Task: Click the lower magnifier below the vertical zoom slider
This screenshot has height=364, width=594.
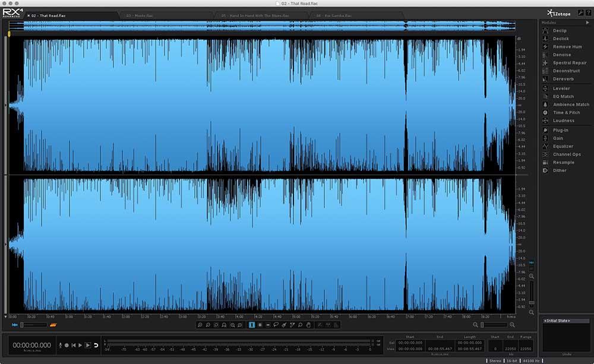Action: pyautogui.click(x=532, y=312)
